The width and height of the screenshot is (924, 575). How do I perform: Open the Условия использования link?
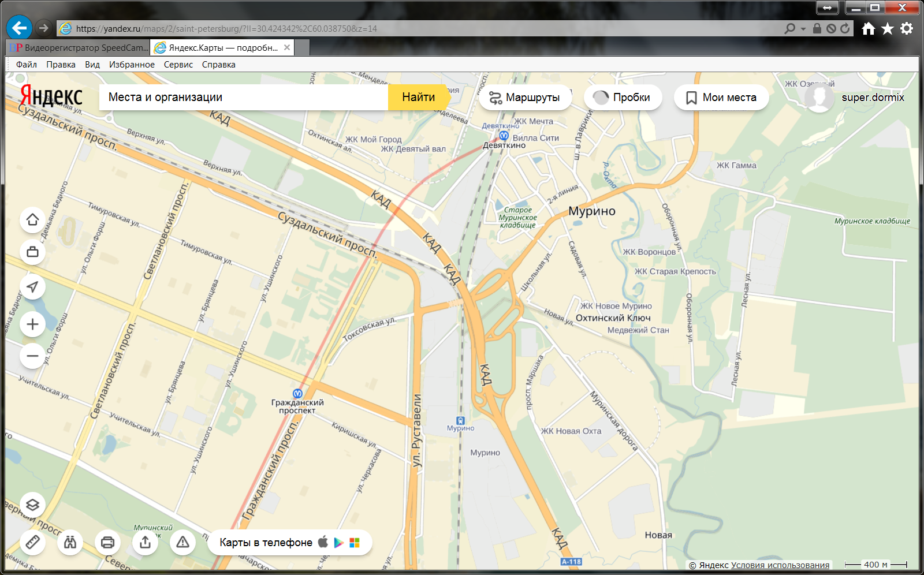(x=780, y=565)
